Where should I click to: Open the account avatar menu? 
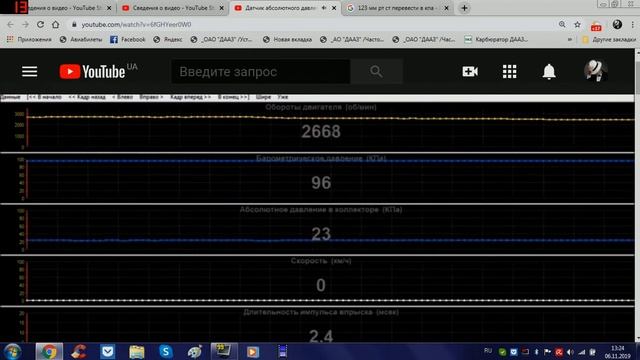[x=596, y=71]
